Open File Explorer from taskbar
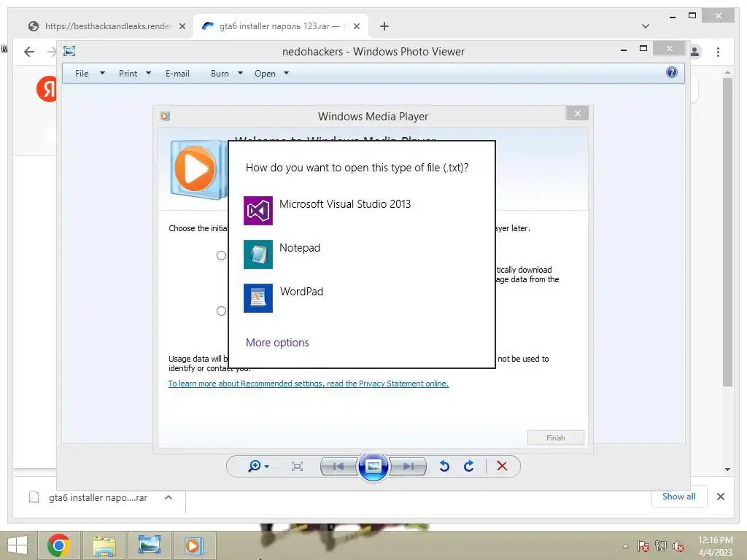The image size is (747, 560). coord(104,545)
